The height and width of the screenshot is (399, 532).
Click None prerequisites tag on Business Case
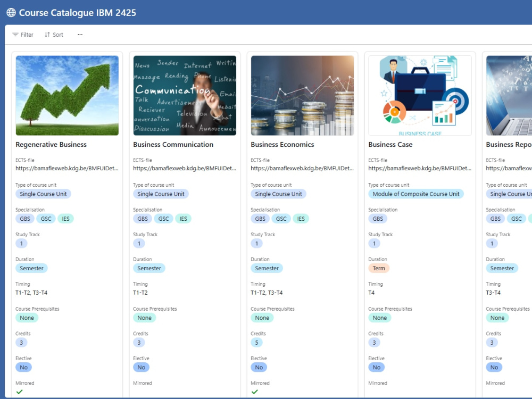[x=380, y=318]
